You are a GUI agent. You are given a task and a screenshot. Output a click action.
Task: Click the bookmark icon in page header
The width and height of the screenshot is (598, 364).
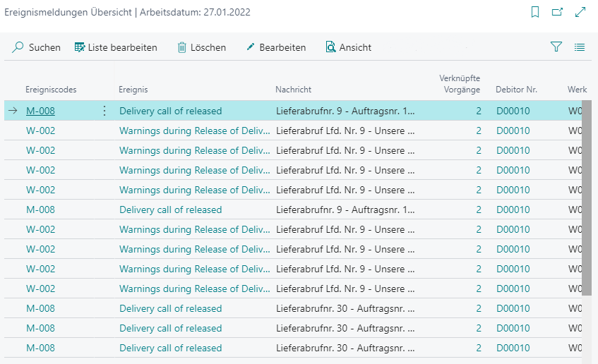535,12
